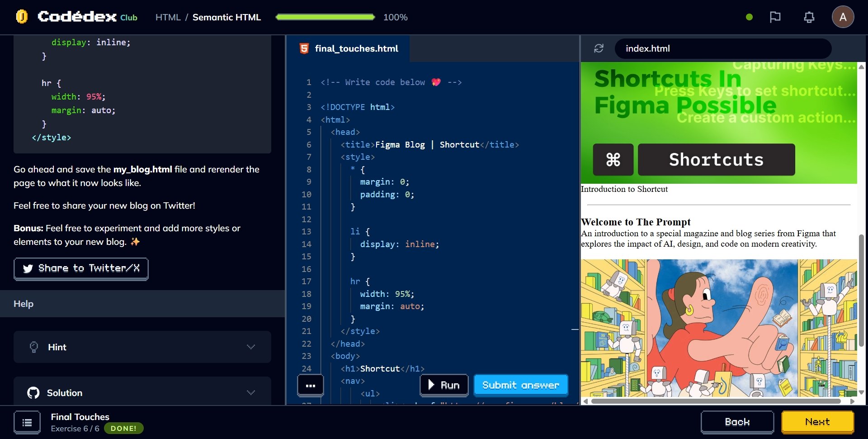Select the final_touches.html file tab
The height and width of the screenshot is (439, 868).
pyautogui.click(x=349, y=48)
